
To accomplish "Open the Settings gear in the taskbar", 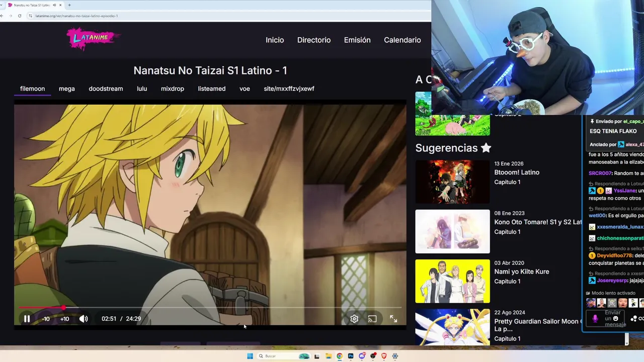I will point(395,356).
